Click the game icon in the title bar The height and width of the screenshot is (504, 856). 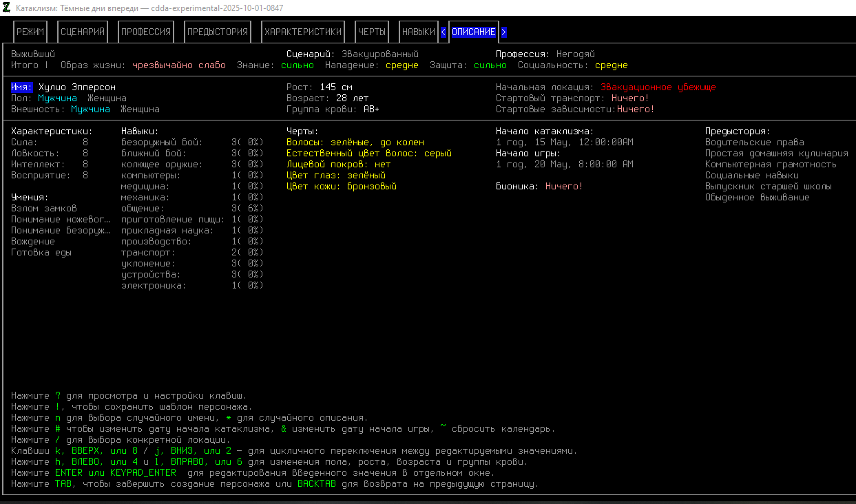click(x=8, y=8)
